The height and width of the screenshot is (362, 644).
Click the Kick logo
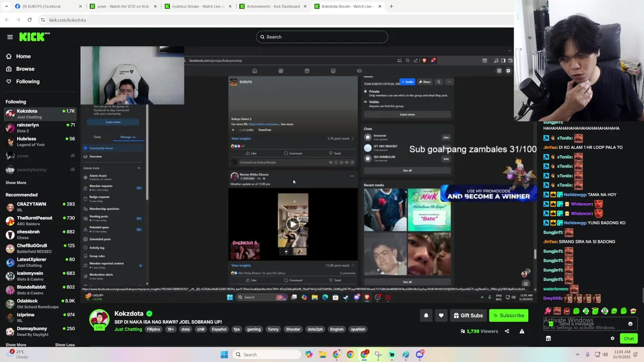tap(34, 37)
